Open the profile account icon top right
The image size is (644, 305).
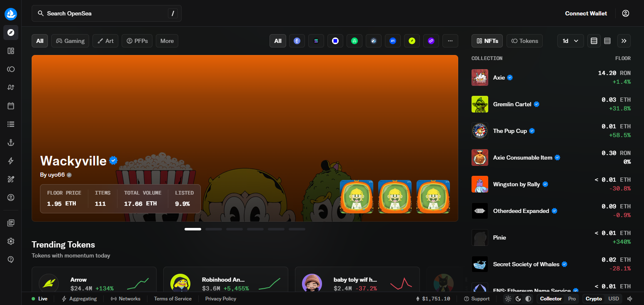tap(626, 13)
